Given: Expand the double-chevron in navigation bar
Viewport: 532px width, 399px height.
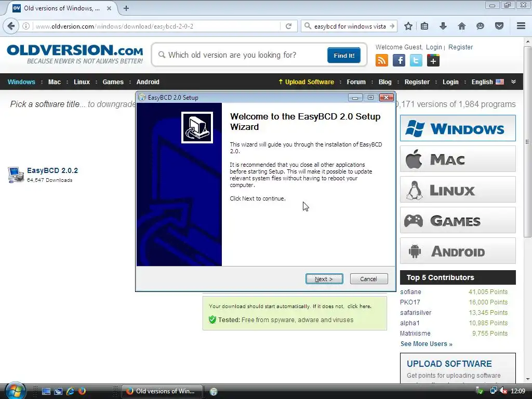Looking at the screenshot, I should pos(513,82).
